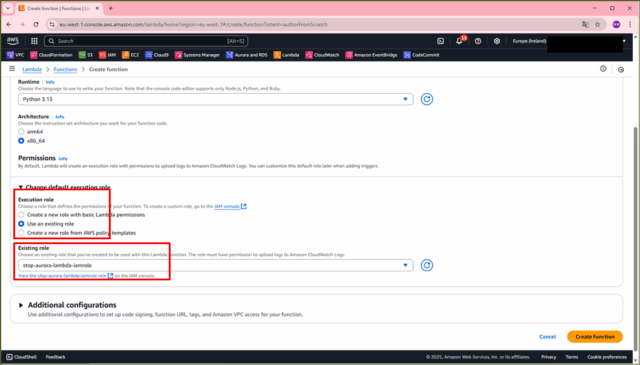Expand Additional configurations section
Screen dimensions: 640x365
(68, 305)
